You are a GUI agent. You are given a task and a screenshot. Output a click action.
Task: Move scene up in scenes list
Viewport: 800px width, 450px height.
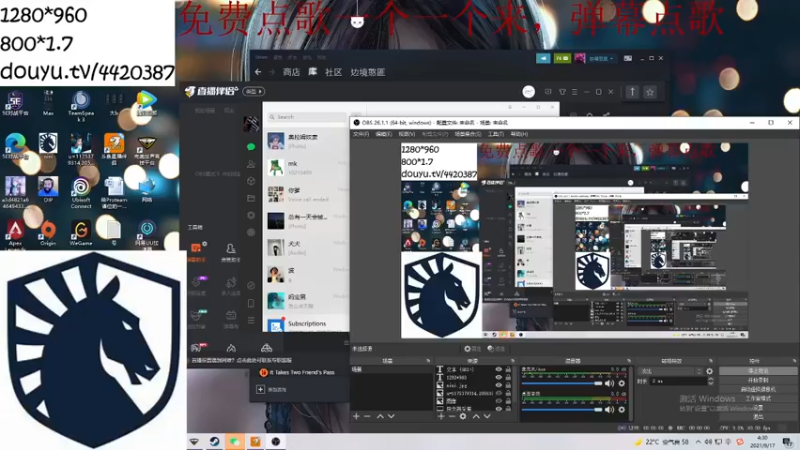point(380,416)
